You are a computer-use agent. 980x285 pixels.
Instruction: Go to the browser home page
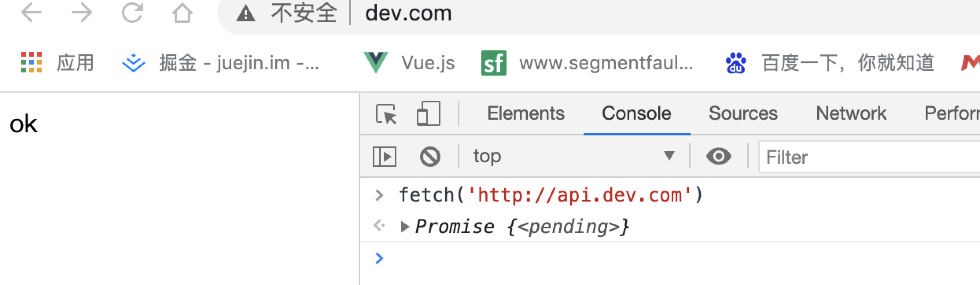pos(182,13)
